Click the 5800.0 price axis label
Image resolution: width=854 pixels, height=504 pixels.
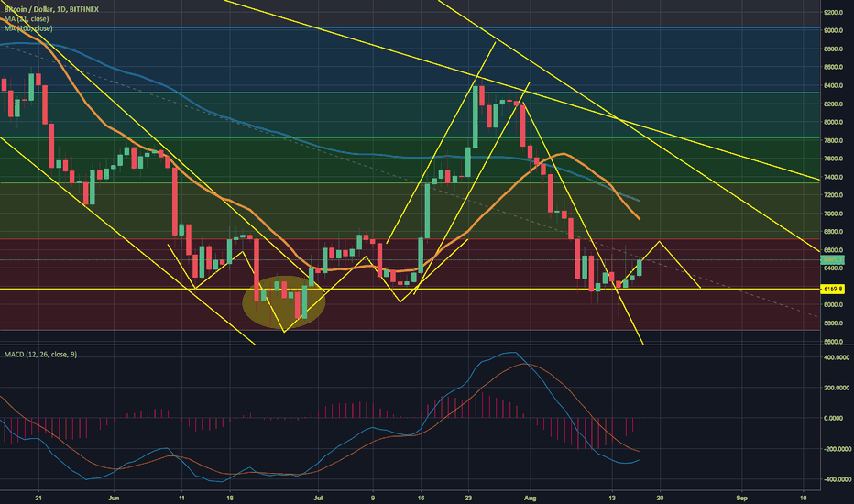coord(833,323)
